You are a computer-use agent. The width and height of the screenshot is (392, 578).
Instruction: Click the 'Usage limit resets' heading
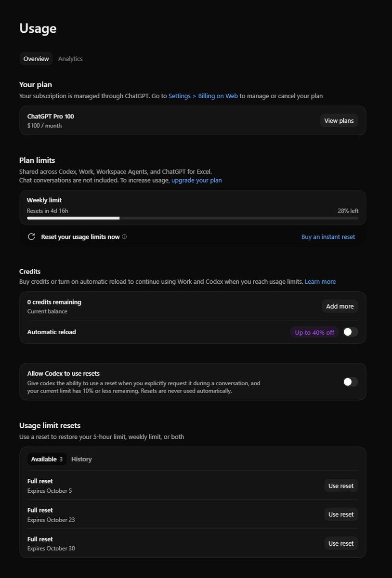[x=50, y=425]
